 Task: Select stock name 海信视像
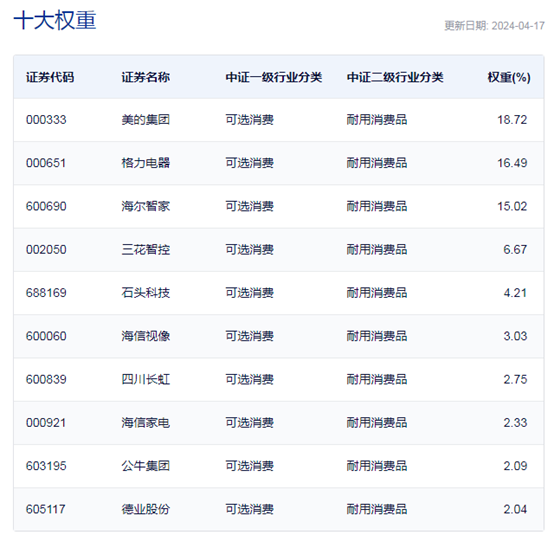[x=146, y=336]
